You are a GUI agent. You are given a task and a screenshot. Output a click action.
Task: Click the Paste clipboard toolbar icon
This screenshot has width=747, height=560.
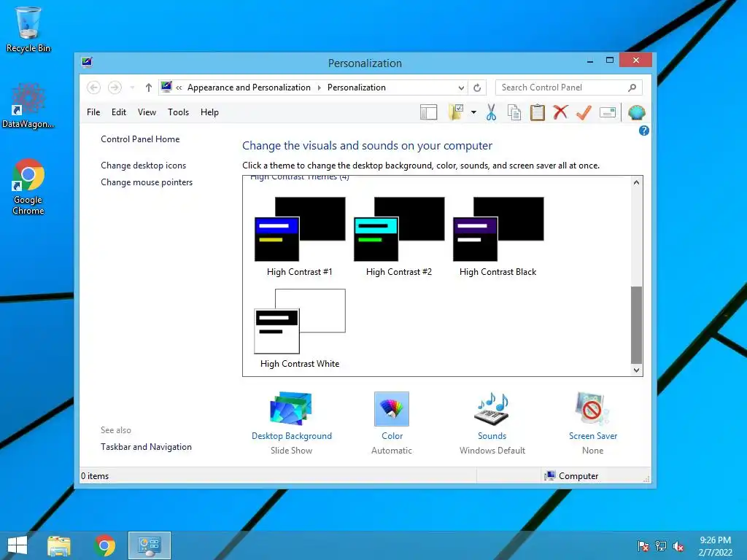[538, 113]
